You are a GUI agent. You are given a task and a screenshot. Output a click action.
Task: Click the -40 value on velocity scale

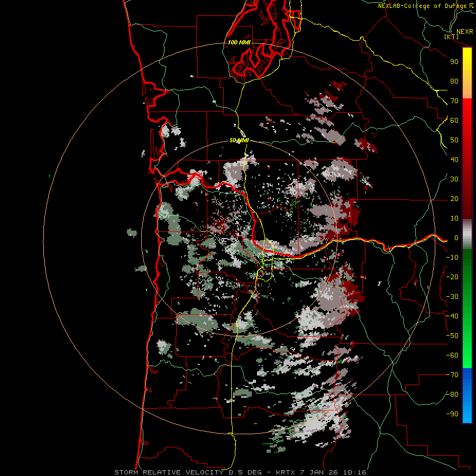click(x=452, y=316)
